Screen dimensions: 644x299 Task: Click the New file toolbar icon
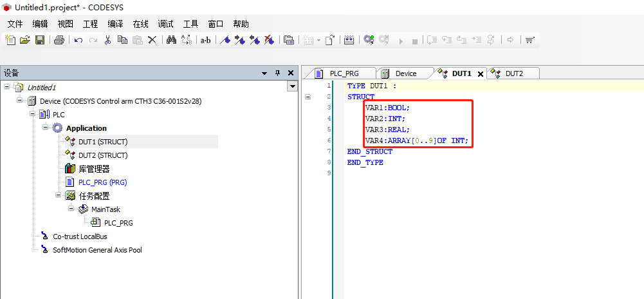pyautogui.click(x=10, y=40)
